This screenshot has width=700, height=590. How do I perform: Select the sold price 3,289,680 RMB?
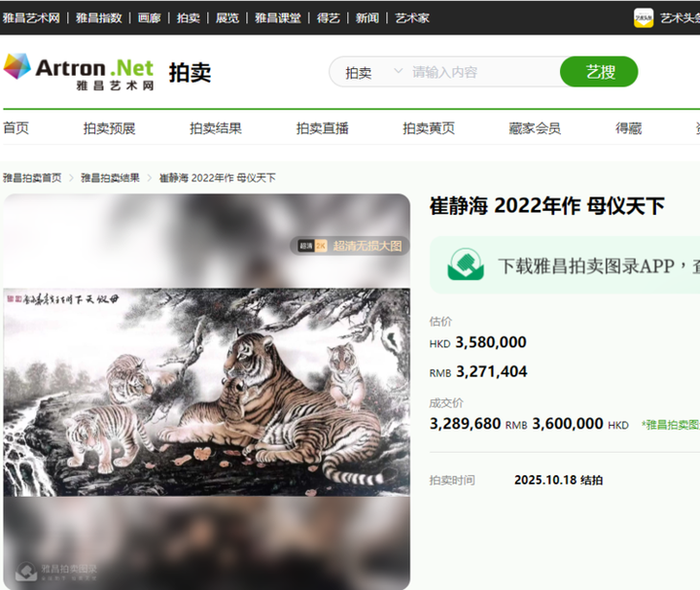tap(478, 424)
